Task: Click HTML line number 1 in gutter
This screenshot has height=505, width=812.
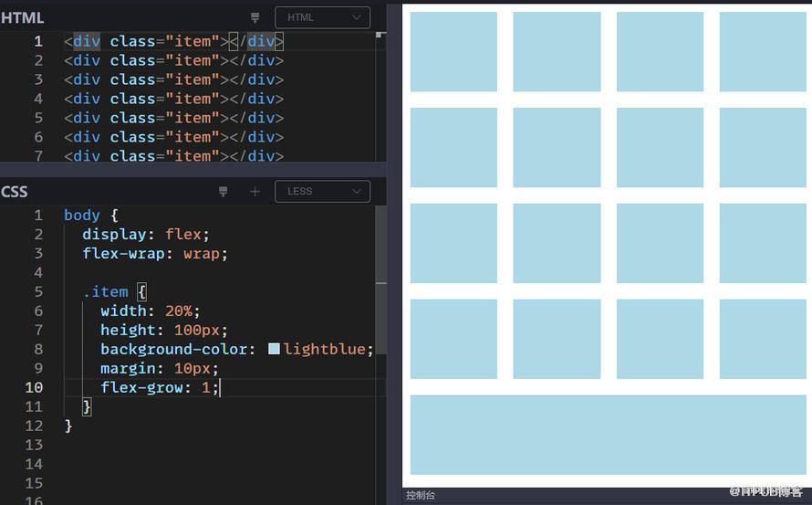Action: (38, 41)
